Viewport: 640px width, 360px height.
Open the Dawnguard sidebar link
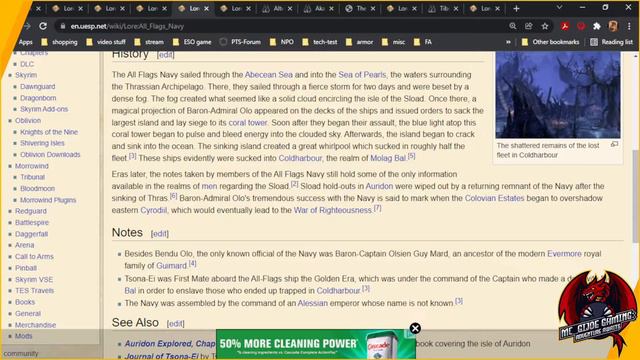(38, 87)
